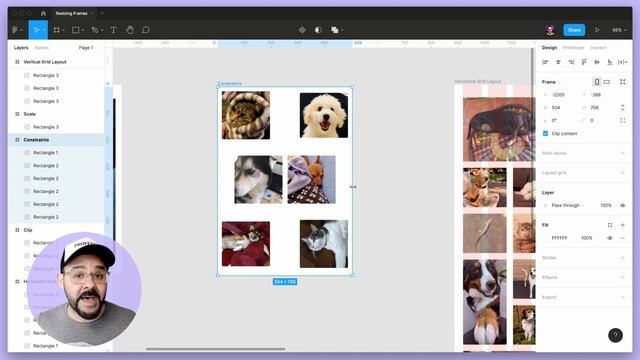Click the layer opacity 100% field
This screenshot has width=640, height=360.
(606, 205)
